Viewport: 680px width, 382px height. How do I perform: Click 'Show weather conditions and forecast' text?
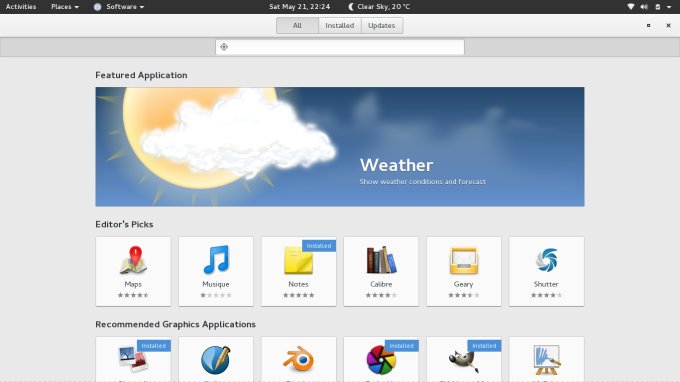click(x=422, y=182)
